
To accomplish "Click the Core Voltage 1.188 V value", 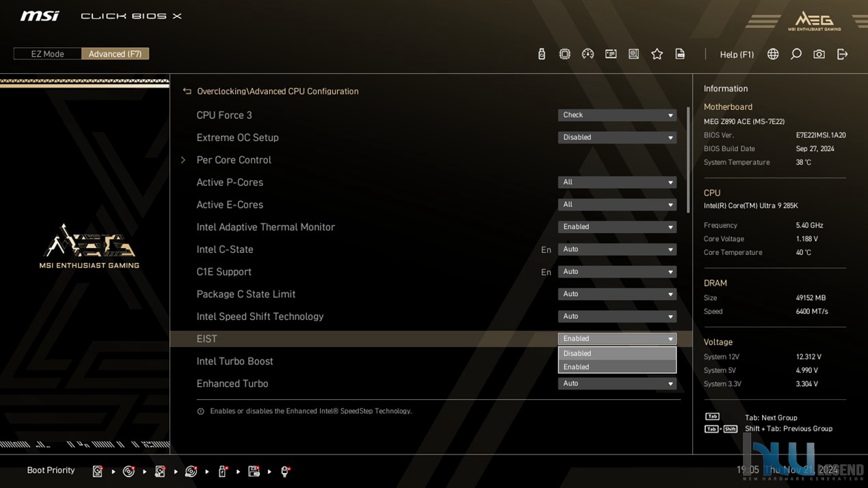I will click(807, 239).
